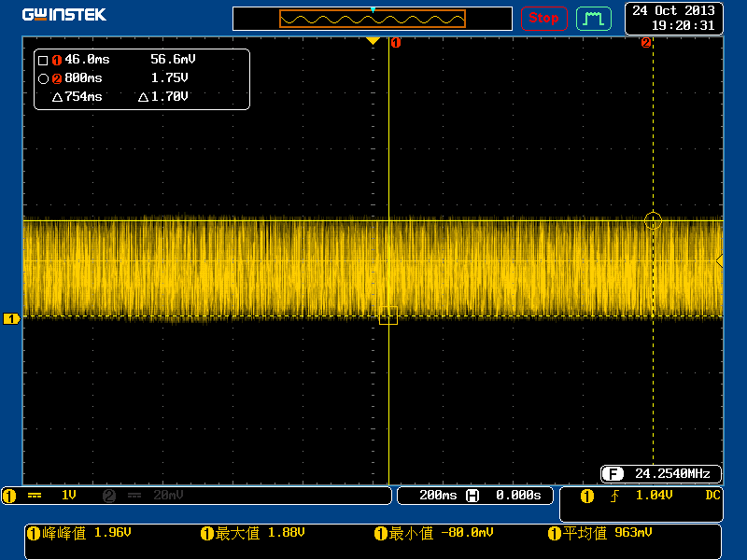Image resolution: width=747 pixels, height=560 pixels.
Task: Select the cursor 1 flag above the graticule
Action: point(396,42)
